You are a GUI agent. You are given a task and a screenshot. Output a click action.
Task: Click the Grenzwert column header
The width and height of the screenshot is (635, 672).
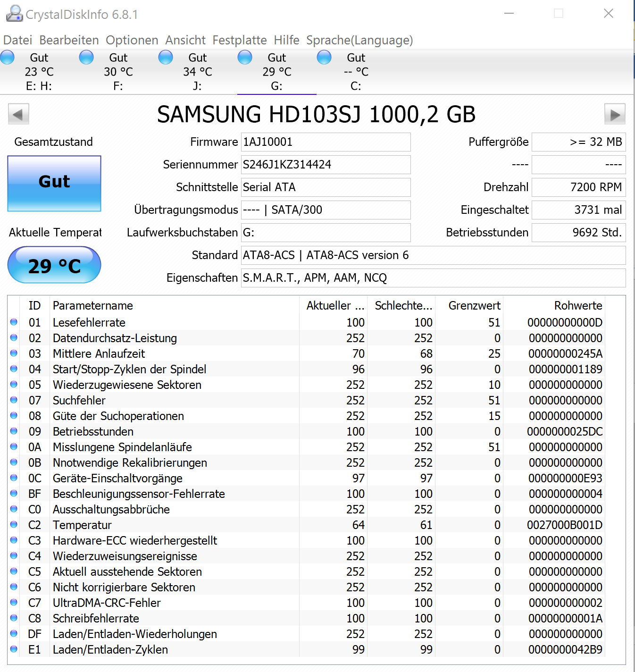pyautogui.click(x=468, y=305)
